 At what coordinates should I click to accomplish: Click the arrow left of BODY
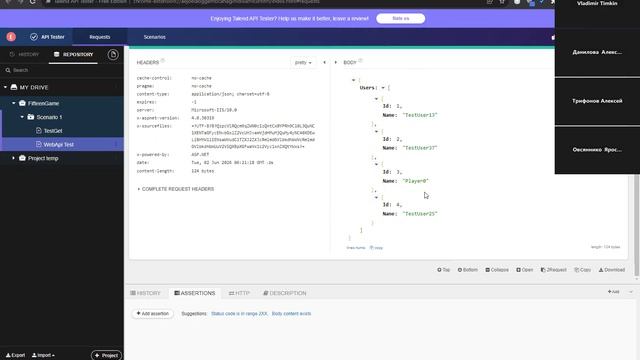pos(336,62)
